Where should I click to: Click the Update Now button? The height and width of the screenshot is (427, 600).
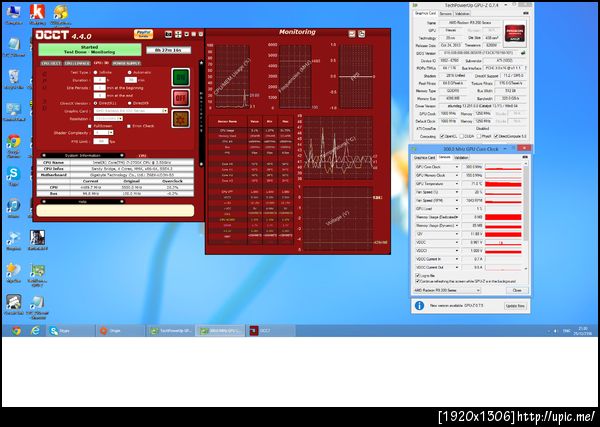click(x=515, y=306)
